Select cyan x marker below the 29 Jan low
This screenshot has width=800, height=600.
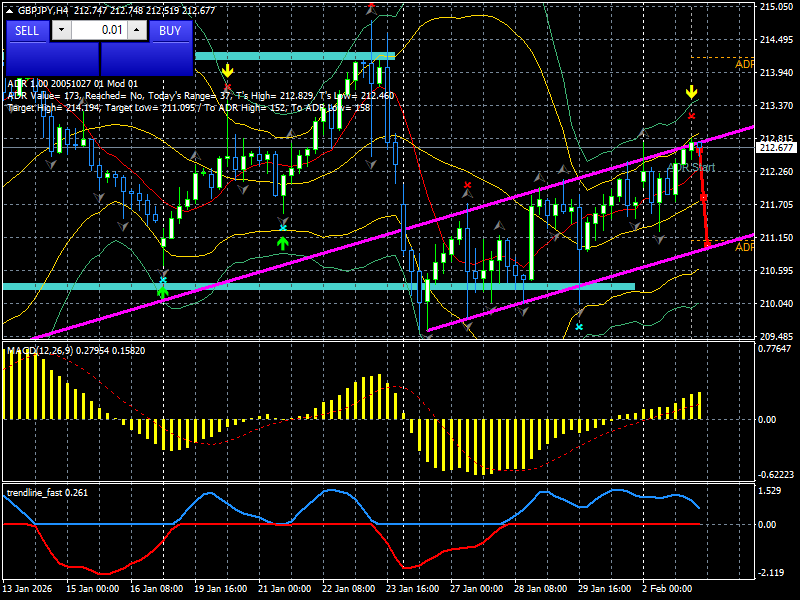click(x=579, y=327)
